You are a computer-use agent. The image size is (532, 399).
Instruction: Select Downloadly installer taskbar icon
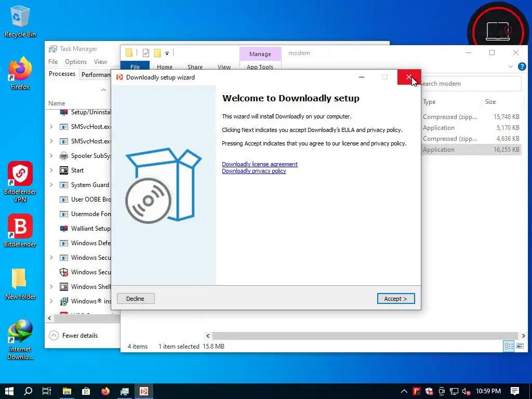[x=144, y=391]
